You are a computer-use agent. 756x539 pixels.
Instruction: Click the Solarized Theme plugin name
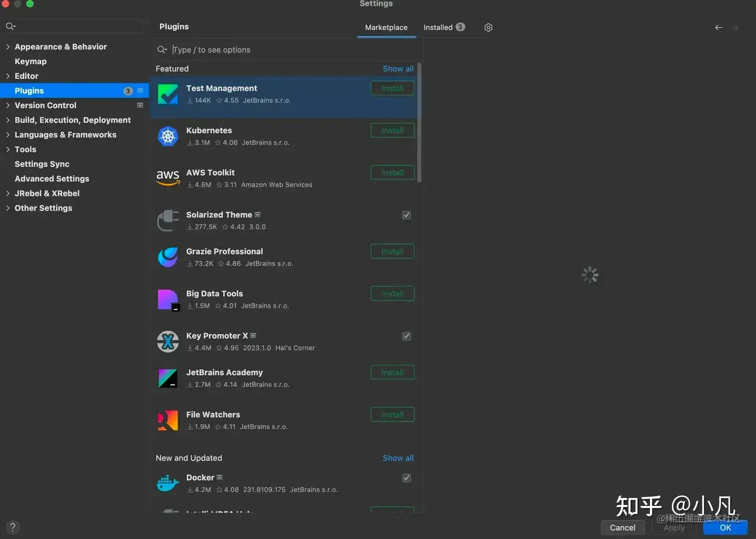pos(219,215)
